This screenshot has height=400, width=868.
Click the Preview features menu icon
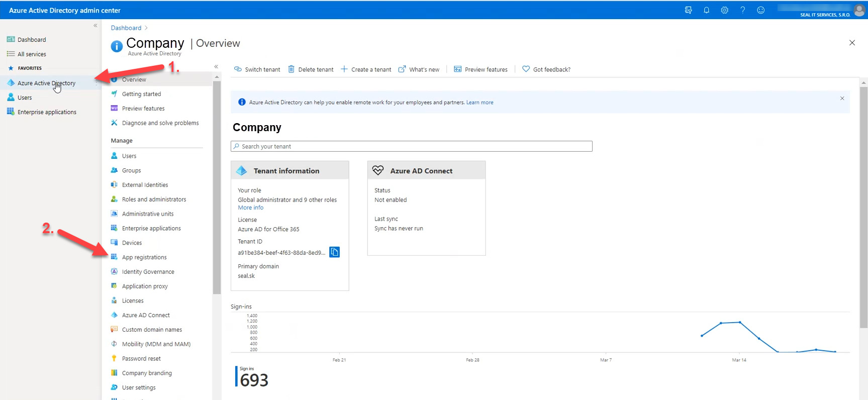114,109
